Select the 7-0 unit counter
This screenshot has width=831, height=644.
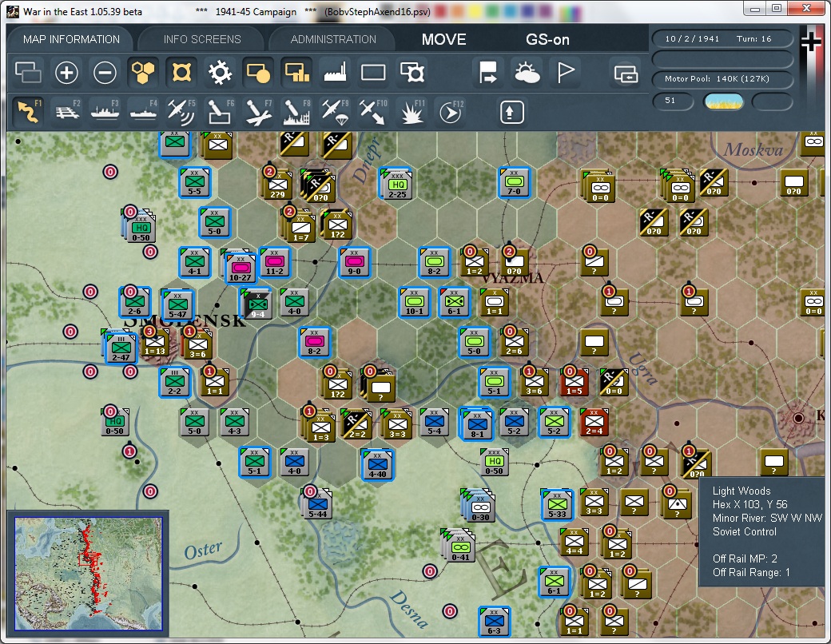[x=514, y=182]
